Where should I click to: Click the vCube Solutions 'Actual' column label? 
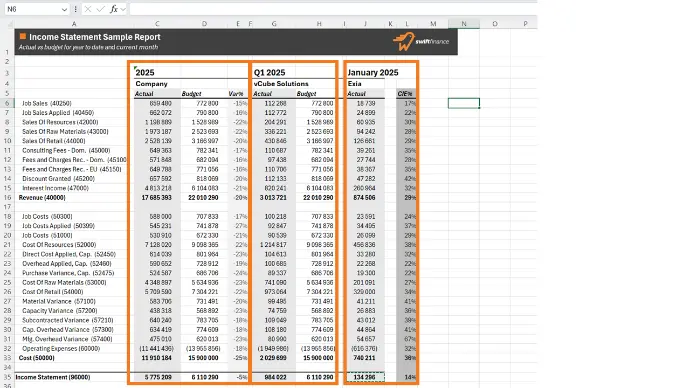[262, 94]
